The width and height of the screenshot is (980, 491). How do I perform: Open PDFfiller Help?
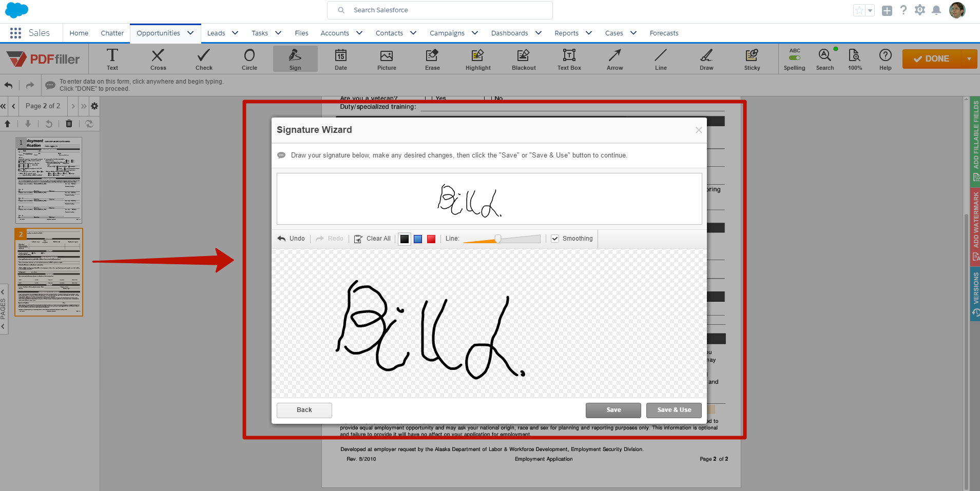pyautogui.click(x=885, y=58)
